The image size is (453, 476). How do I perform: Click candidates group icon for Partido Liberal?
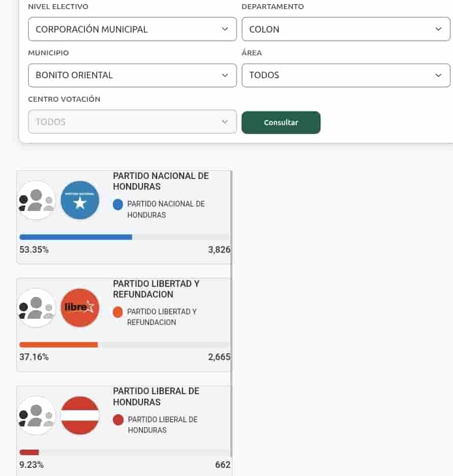[x=36, y=415]
